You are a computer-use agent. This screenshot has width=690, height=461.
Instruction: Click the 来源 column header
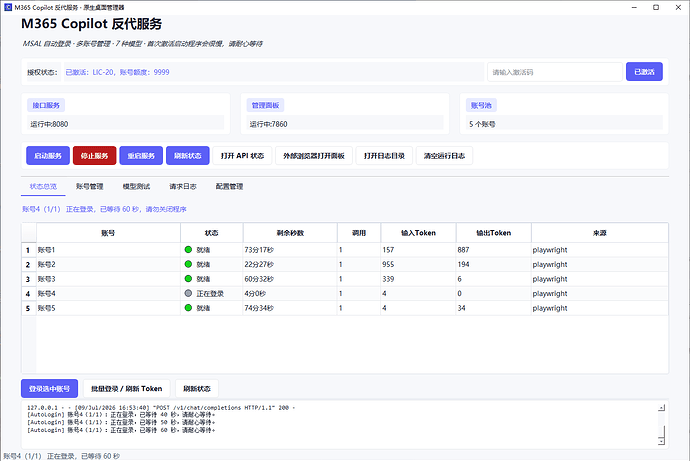coord(600,233)
